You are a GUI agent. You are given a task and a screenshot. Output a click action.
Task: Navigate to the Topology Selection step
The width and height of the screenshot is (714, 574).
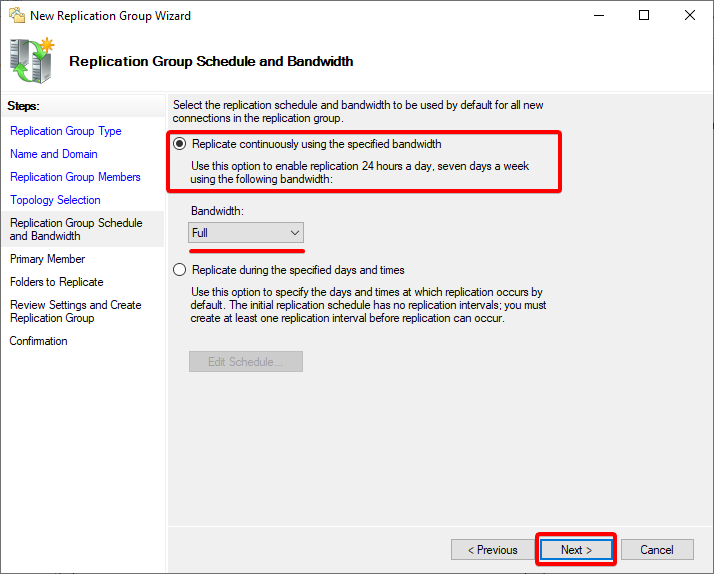[x=55, y=200]
